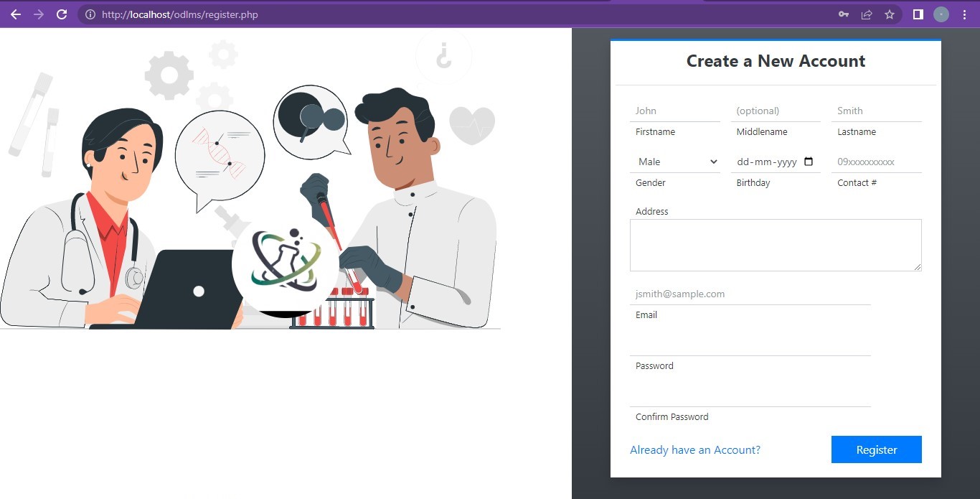
Task: Open the Chrome three-dot menu
Action: 964,14
